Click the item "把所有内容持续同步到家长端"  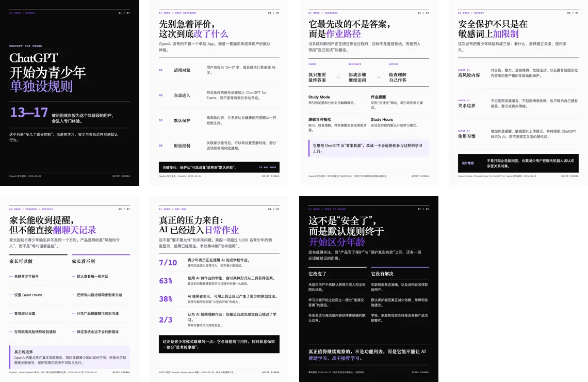tap(100, 295)
